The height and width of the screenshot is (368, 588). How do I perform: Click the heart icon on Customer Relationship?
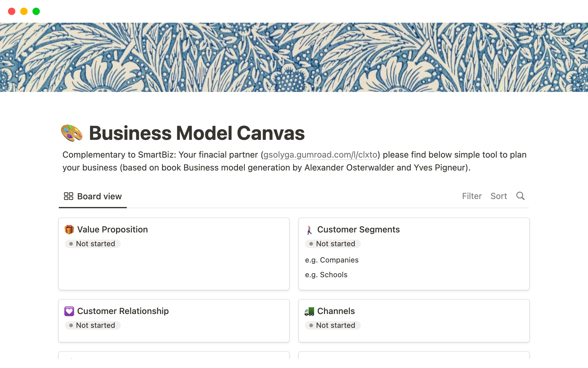(x=69, y=311)
